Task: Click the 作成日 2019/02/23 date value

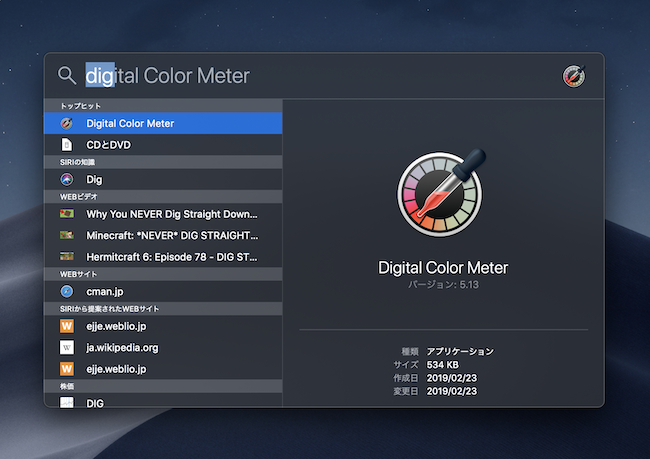Action: point(451,378)
